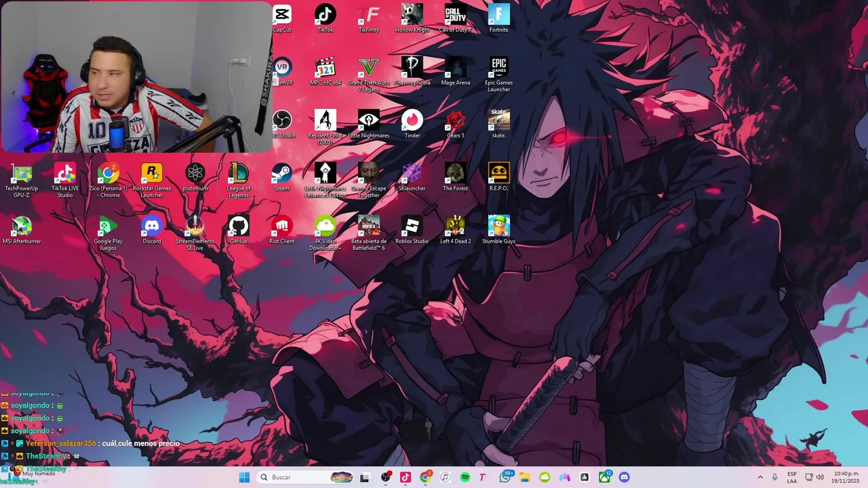Select the Fortnite desktop icon

click(x=499, y=18)
